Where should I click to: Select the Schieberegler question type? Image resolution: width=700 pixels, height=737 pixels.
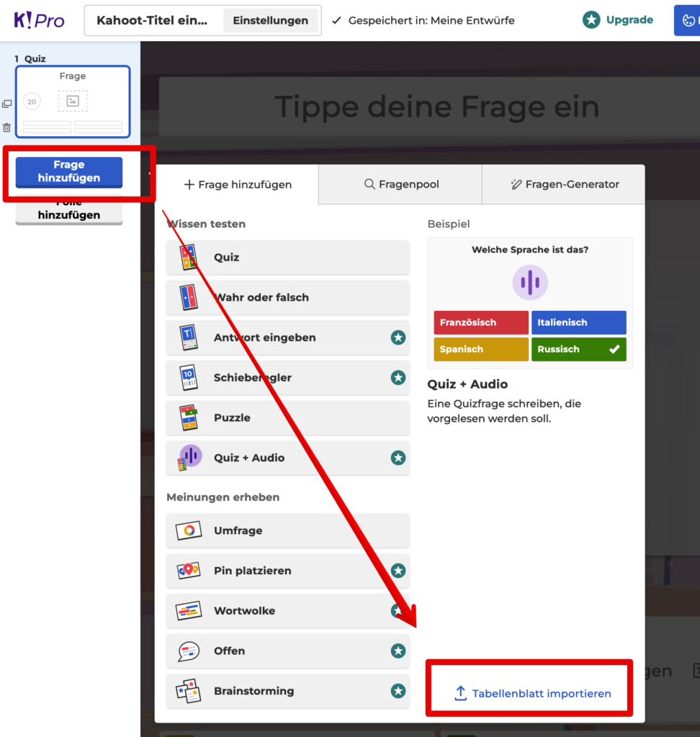point(287,378)
